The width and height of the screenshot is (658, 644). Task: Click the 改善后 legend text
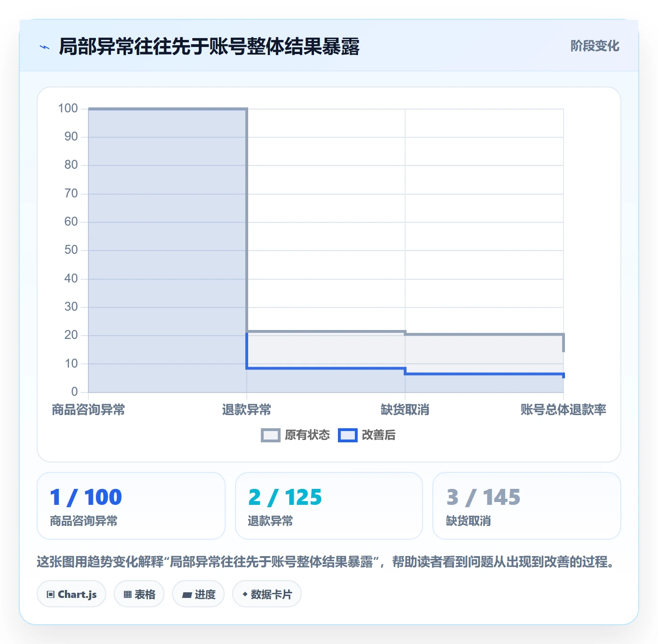(378, 435)
